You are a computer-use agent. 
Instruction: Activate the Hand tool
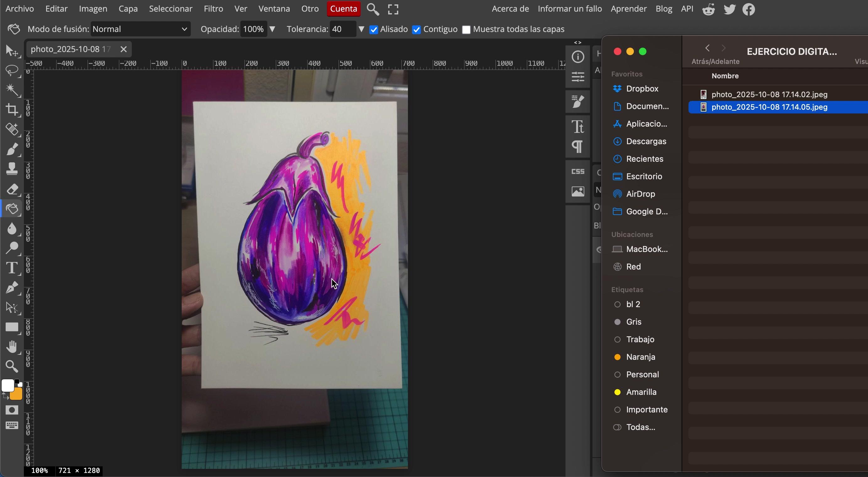12,347
